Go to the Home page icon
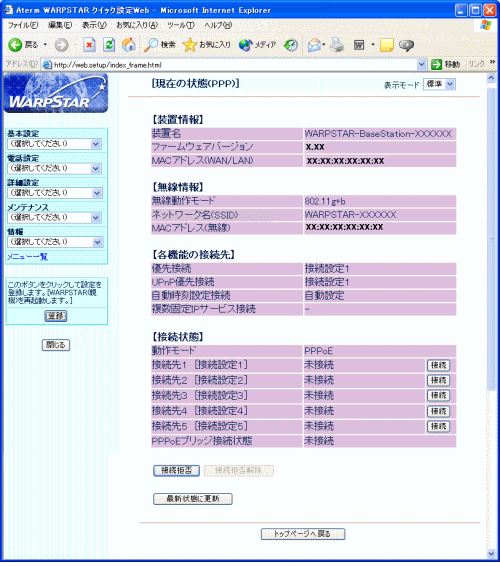This screenshot has width=500, height=566. [x=129, y=45]
